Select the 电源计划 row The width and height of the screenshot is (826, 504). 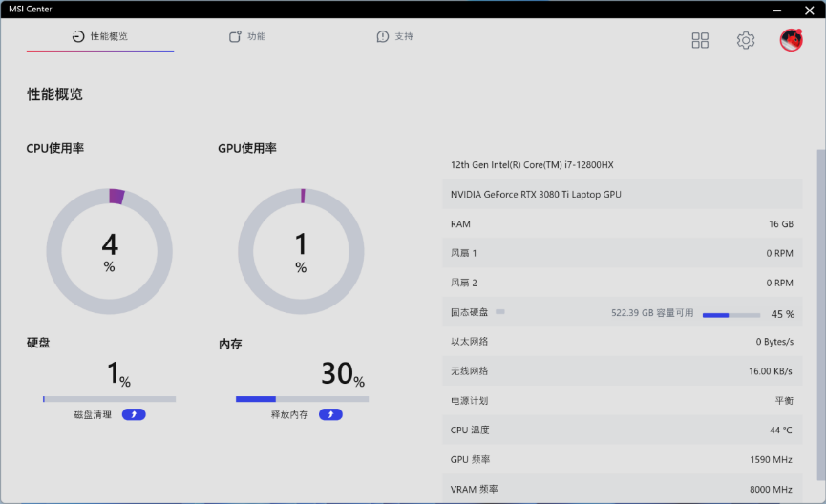click(x=622, y=401)
